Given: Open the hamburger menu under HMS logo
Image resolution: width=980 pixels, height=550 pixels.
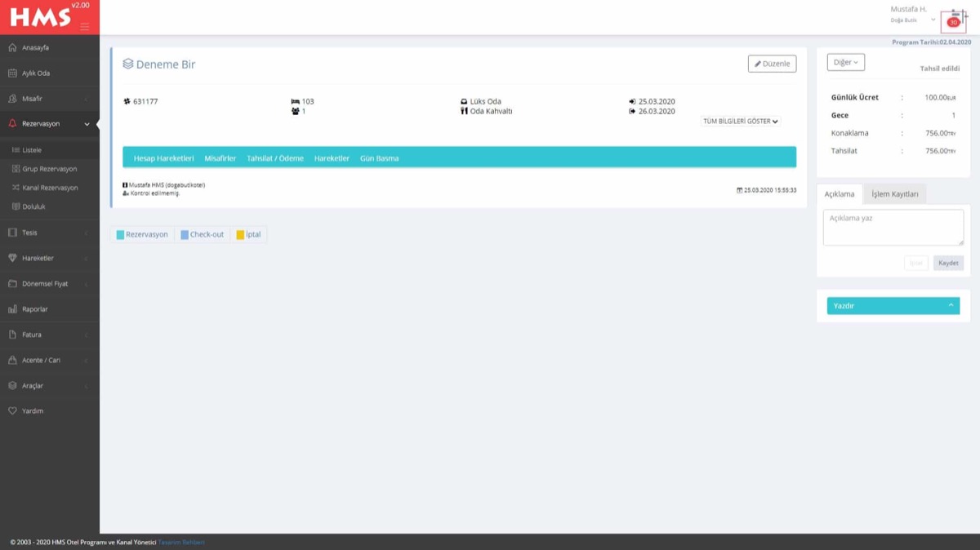Looking at the screenshot, I should point(84,27).
